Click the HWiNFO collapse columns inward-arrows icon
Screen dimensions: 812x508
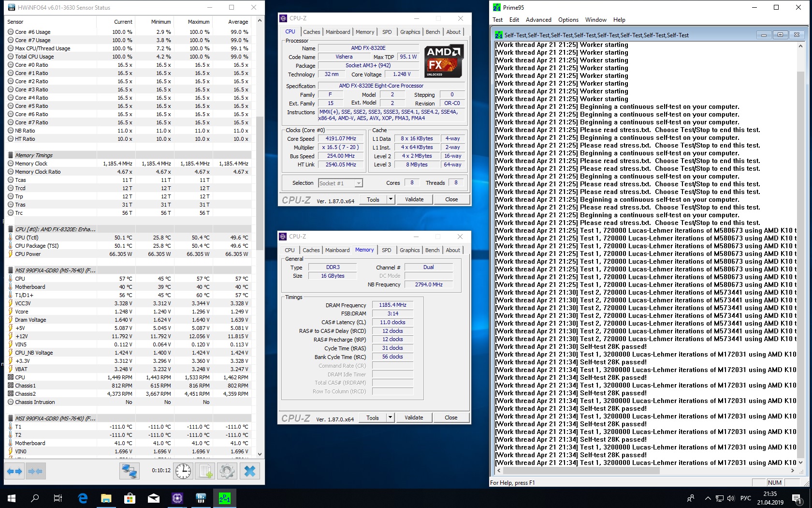[x=35, y=471]
